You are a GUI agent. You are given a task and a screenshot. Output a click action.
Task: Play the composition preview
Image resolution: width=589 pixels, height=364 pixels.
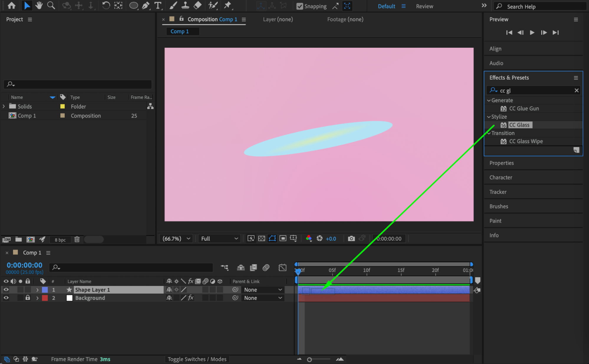coord(532,32)
